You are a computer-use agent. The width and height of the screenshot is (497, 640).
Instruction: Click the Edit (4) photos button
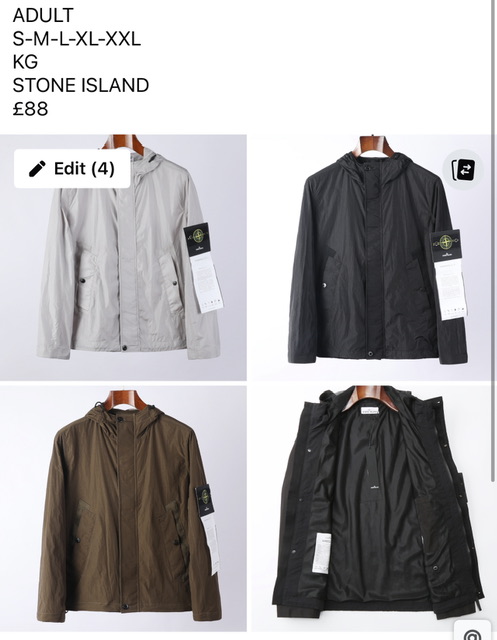tap(72, 169)
